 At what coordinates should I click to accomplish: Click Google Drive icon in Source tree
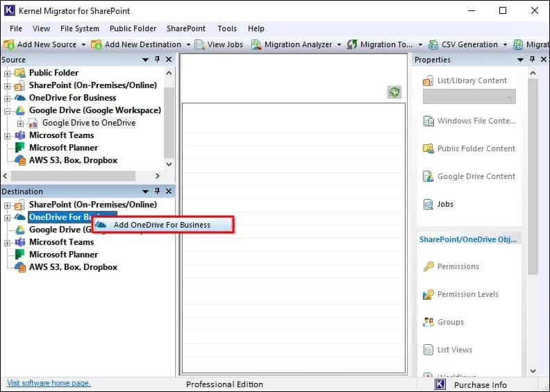[20, 110]
